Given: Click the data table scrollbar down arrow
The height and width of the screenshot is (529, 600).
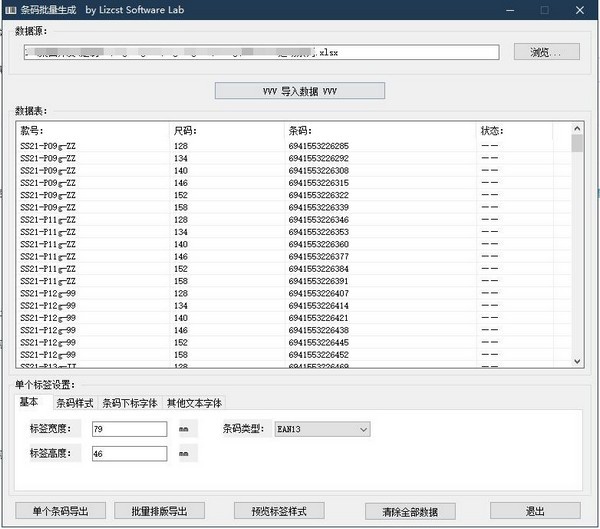Looking at the screenshot, I should click(576, 361).
